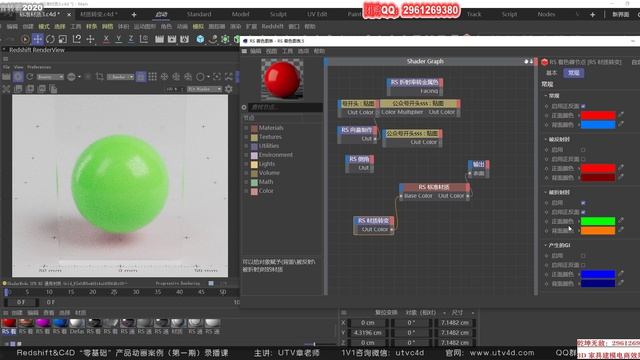This screenshot has height=360, width=640.
Task: Click the eyedropper beside the green swatch
Action: tap(621, 221)
